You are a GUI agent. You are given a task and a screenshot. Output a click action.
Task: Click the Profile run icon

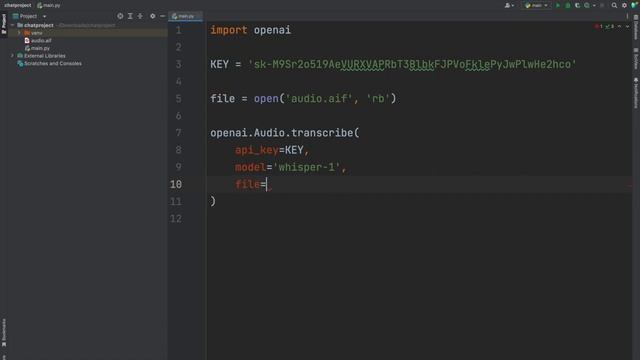587,5
